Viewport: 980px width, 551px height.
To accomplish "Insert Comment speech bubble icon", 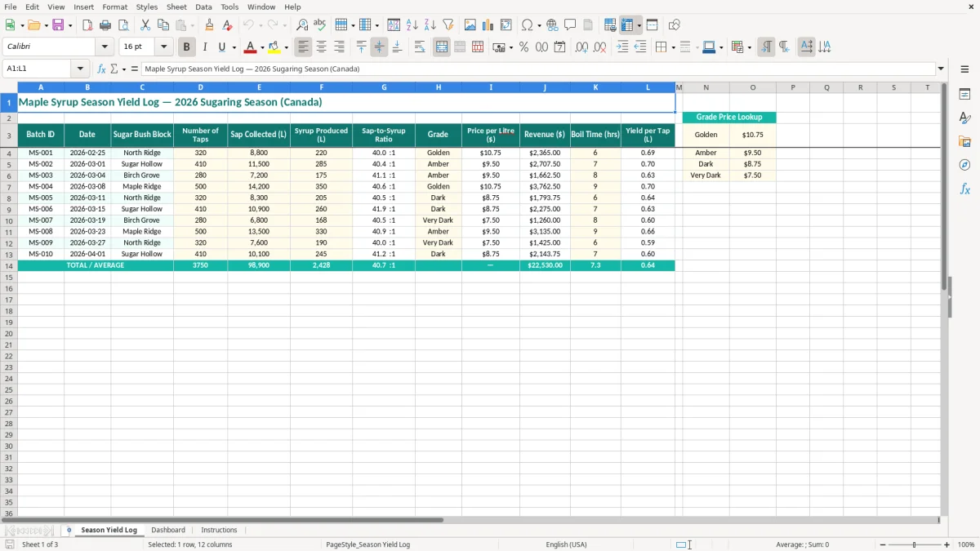I will click(x=570, y=25).
